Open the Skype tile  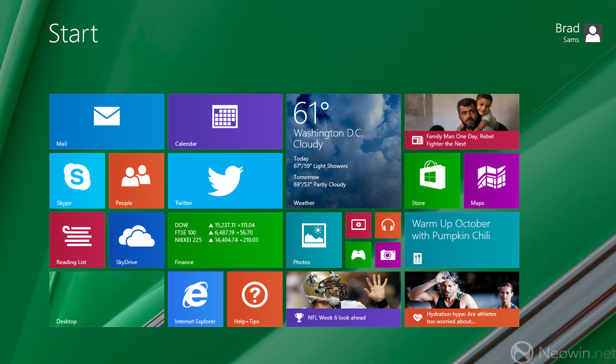coord(77,180)
